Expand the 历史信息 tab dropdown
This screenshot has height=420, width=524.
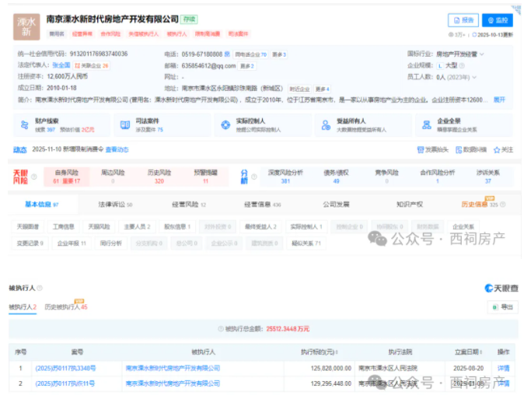pos(480,205)
